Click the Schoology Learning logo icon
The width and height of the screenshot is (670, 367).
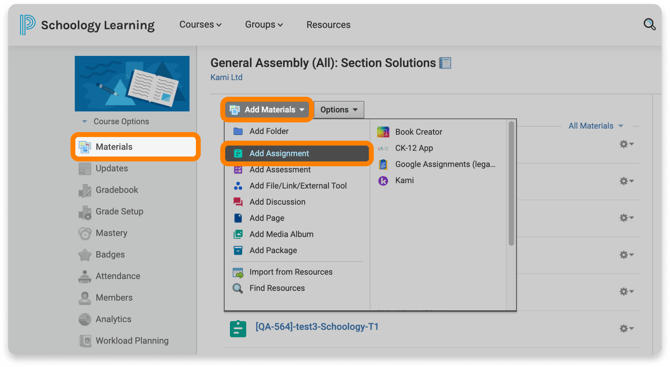(x=27, y=24)
